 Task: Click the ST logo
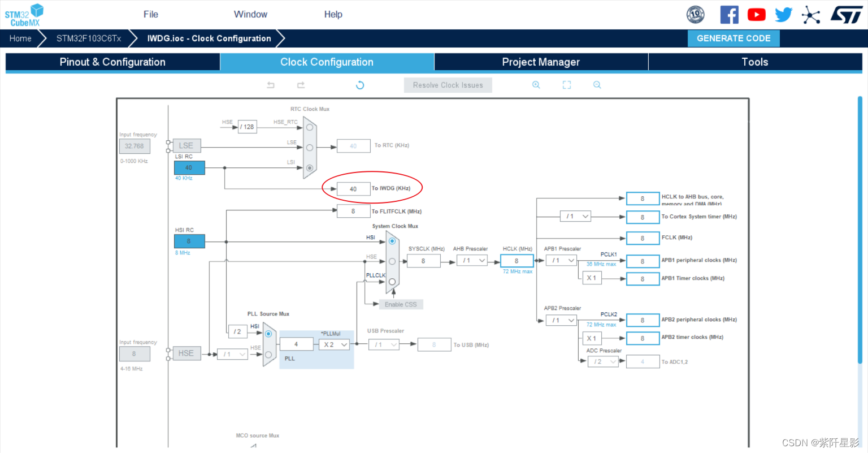(847, 15)
